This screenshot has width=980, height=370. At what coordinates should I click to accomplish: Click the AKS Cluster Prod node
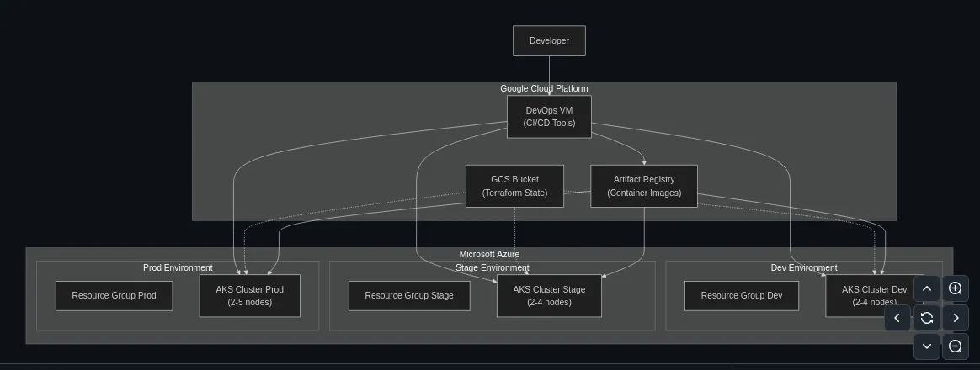point(250,296)
